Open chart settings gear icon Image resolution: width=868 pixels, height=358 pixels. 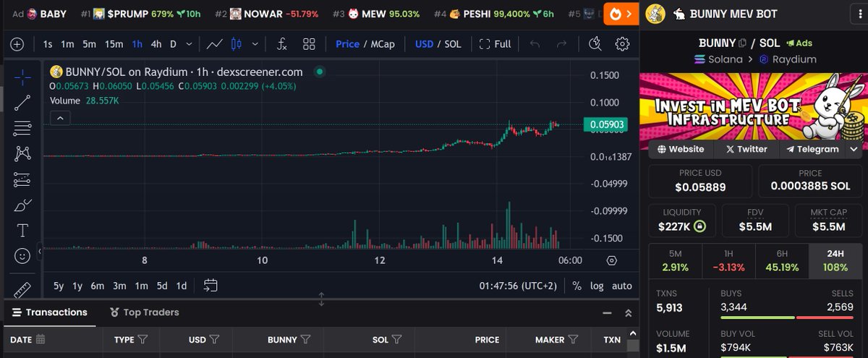pyautogui.click(x=622, y=44)
